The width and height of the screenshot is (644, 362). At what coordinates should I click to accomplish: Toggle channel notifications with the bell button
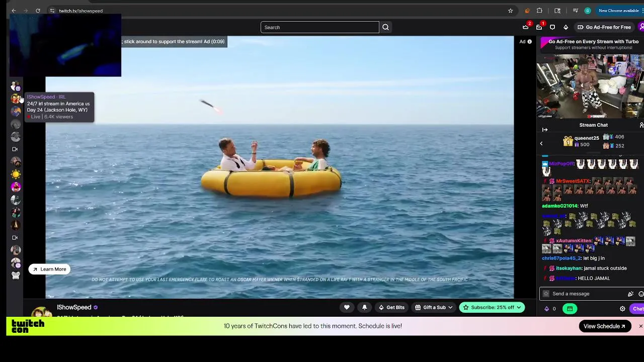click(364, 307)
